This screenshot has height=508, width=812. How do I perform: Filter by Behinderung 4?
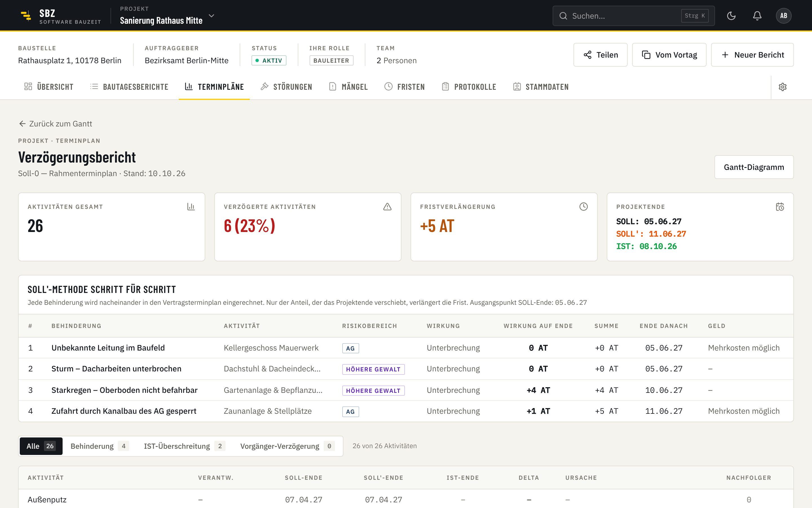point(99,446)
